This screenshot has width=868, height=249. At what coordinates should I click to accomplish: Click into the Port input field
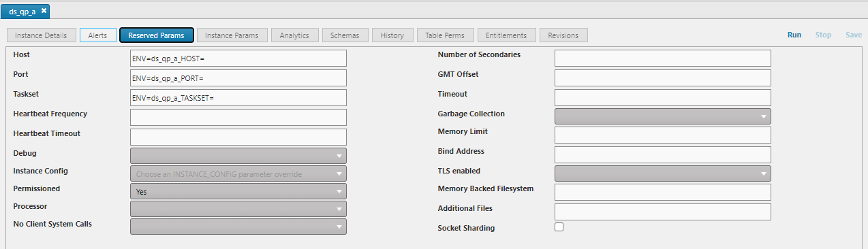(238, 78)
